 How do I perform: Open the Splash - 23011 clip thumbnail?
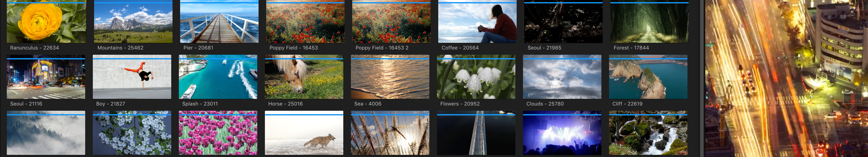[218, 77]
